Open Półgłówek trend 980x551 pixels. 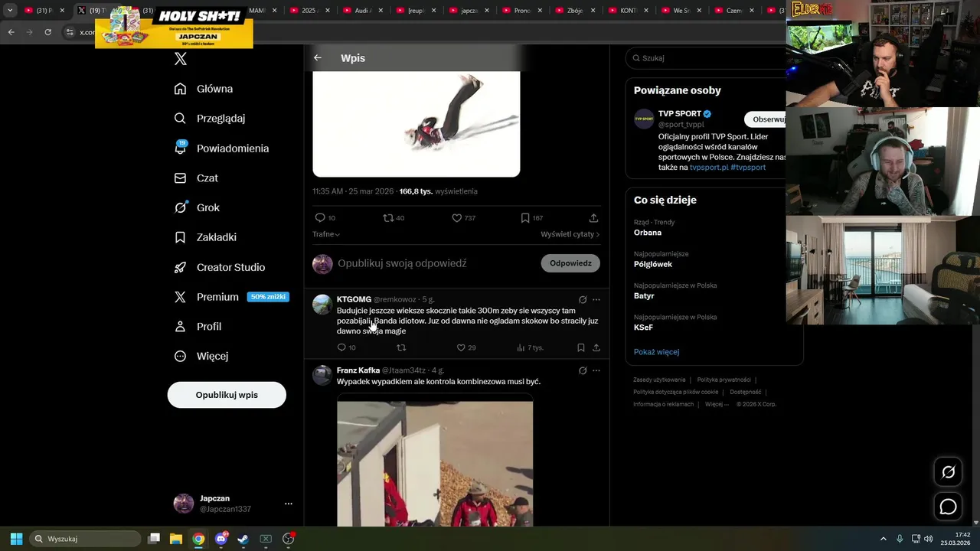click(x=653, y=264)
